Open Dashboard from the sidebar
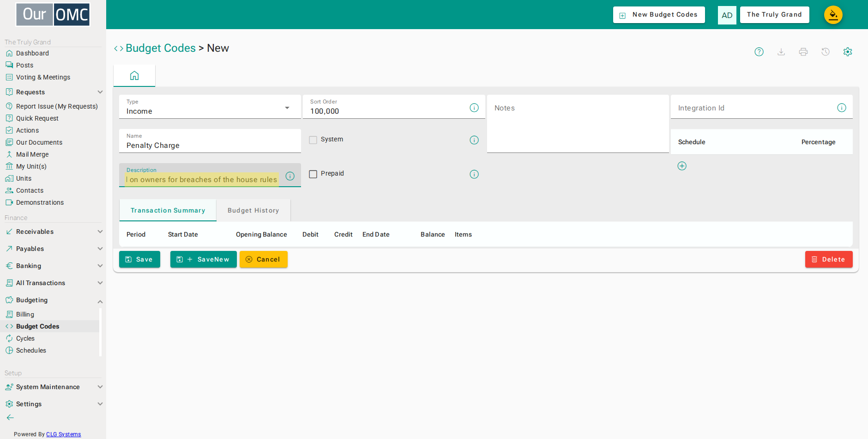The width and height of the screenshot is (868, 439). pos(32,53)
